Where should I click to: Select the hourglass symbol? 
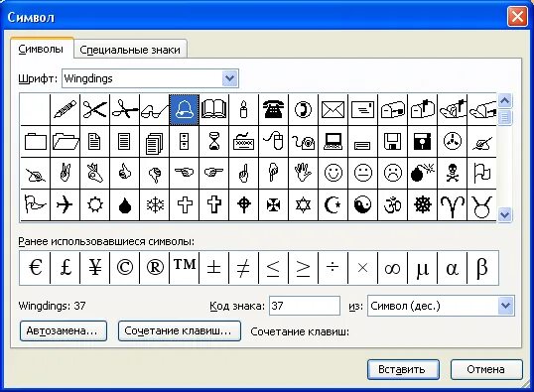(213, 141)
